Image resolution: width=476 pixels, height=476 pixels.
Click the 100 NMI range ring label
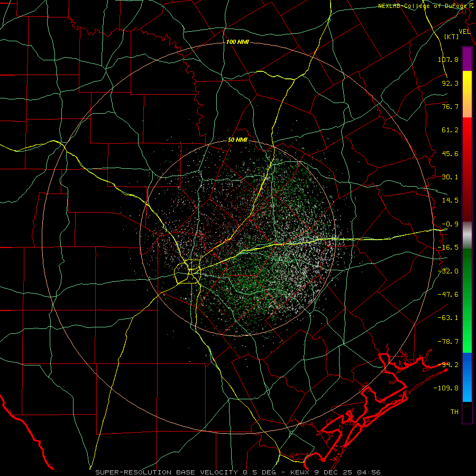(237, 42)
